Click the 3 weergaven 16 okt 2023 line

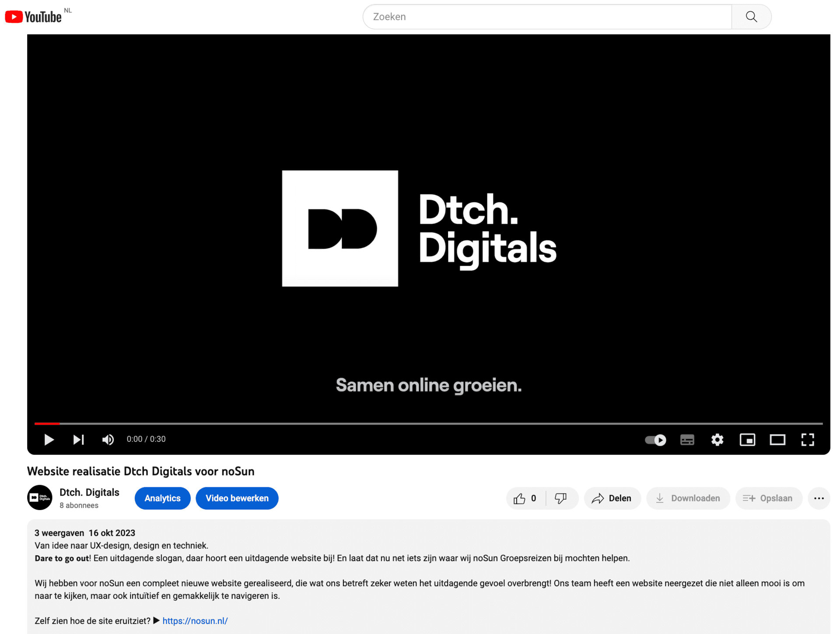pyautogui.click(x=85, y=533)
